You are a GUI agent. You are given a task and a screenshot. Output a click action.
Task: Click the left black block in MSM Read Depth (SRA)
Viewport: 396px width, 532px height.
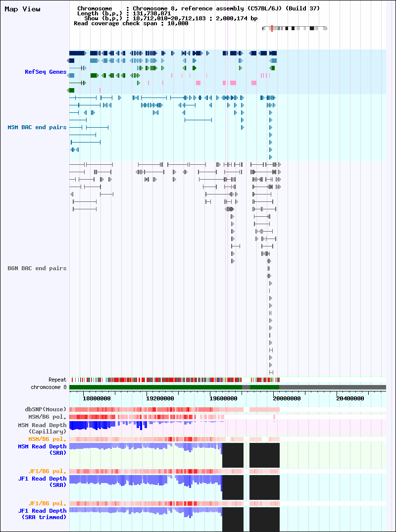(233, 455)
